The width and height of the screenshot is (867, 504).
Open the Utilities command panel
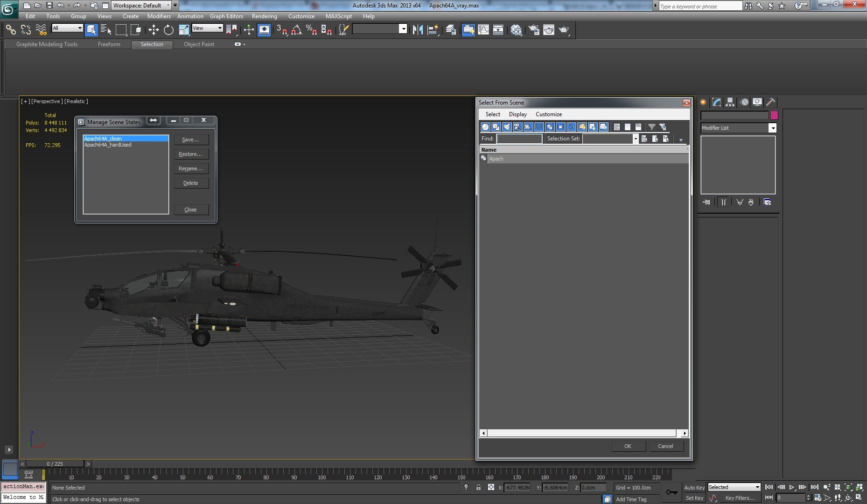pyautogui.click(x=770, y=102)
